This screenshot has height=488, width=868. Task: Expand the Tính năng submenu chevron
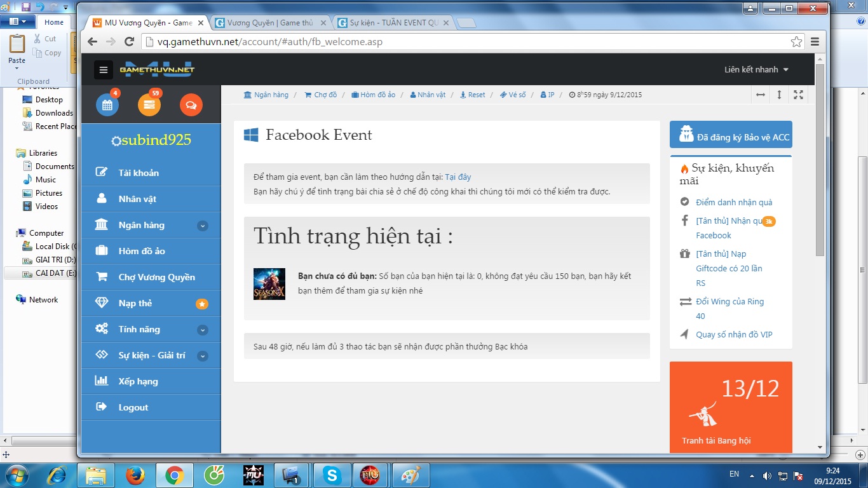coord(202,330)
